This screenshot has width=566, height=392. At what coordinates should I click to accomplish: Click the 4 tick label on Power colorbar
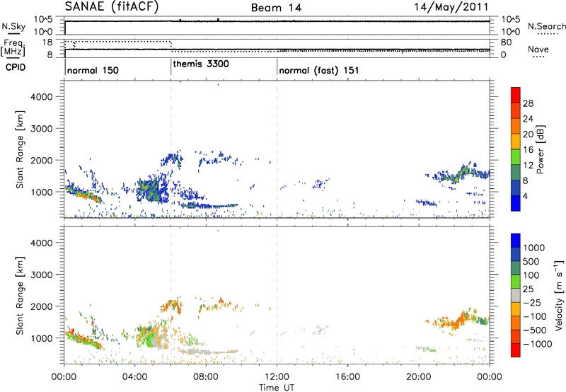tap(526, 196)
